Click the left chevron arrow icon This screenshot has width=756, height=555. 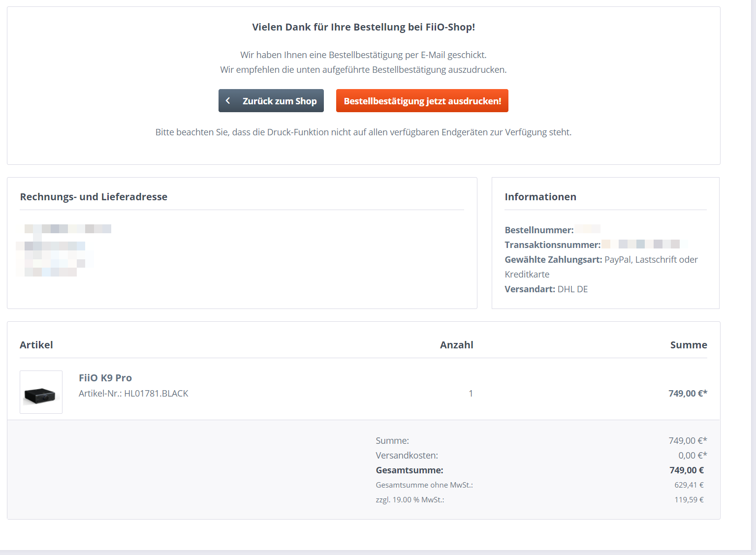point(228,101)
